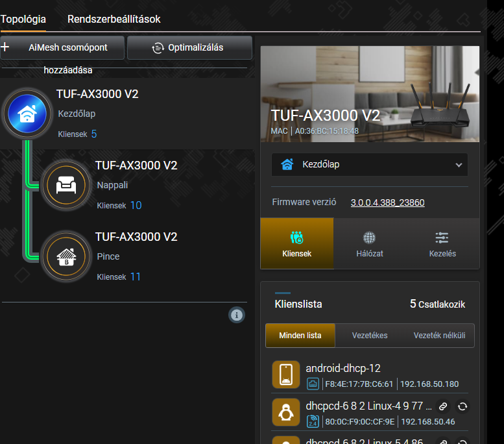This screenshot has height=444, width=504.
Task: Switch to the Topológia tab
Action: click(23, 19)
